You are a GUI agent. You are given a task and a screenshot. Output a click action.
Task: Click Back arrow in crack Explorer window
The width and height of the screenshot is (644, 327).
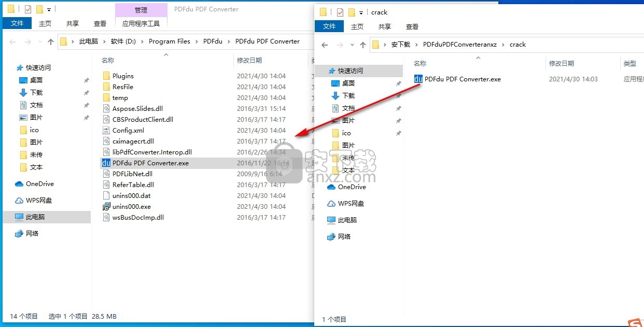pos(326,45)
